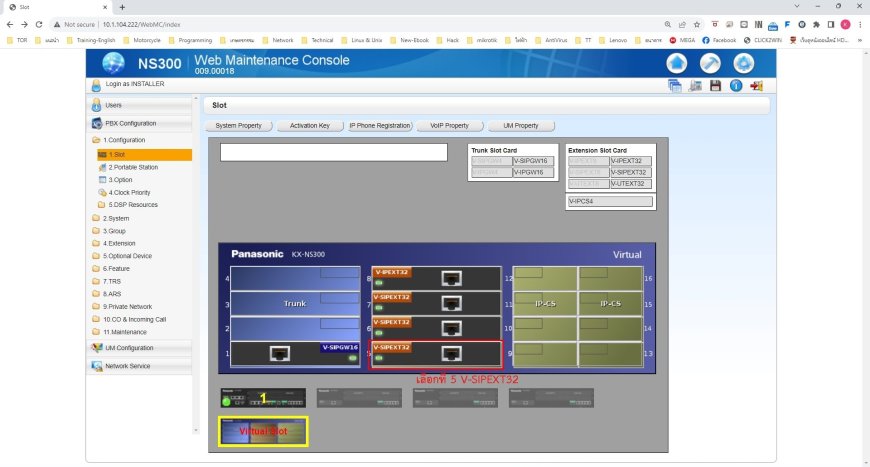
Task: Log out using the red arrow door icon
Action: click(756, 86)
